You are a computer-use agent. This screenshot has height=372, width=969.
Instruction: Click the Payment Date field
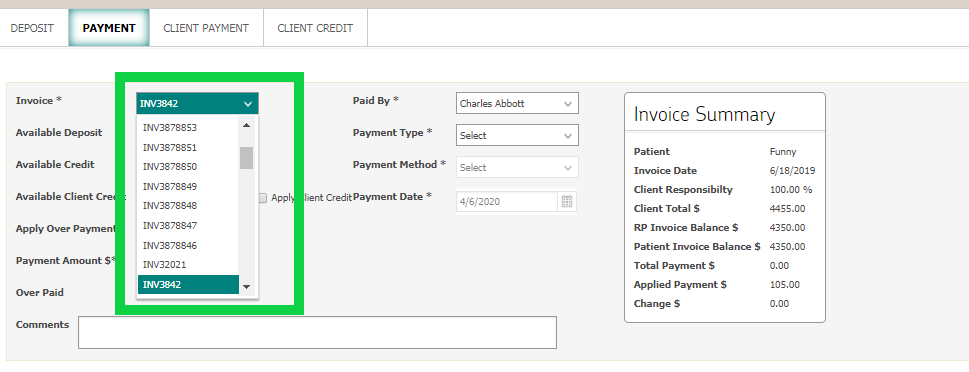point(507,201)
